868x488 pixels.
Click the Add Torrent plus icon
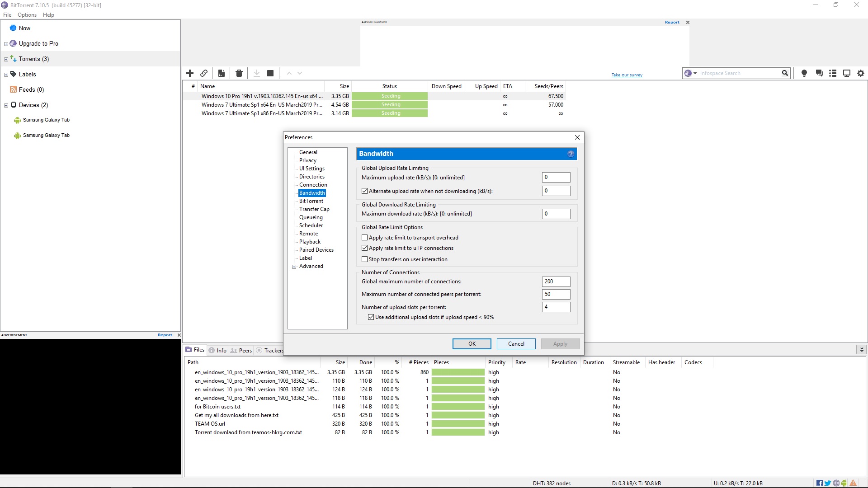190,73
